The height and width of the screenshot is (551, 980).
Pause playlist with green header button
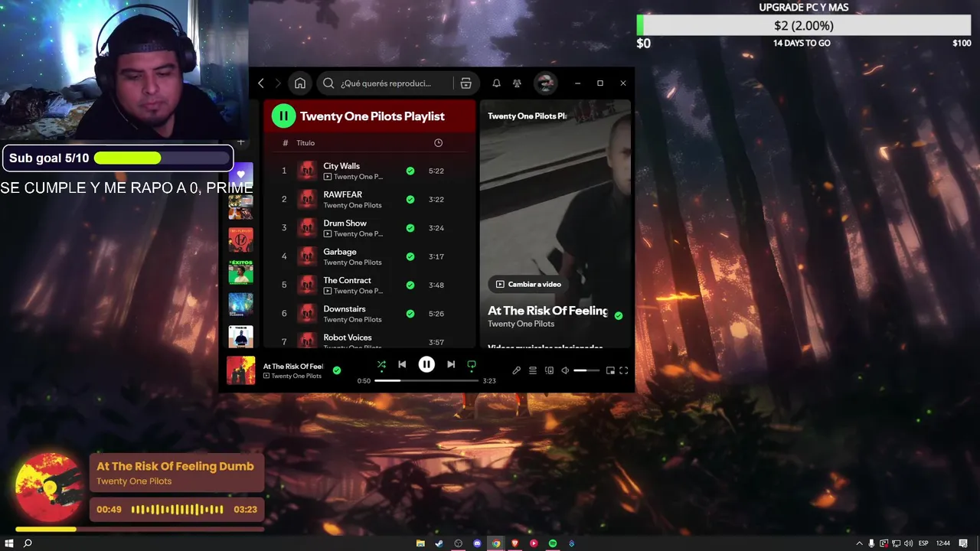pos(283,116)
